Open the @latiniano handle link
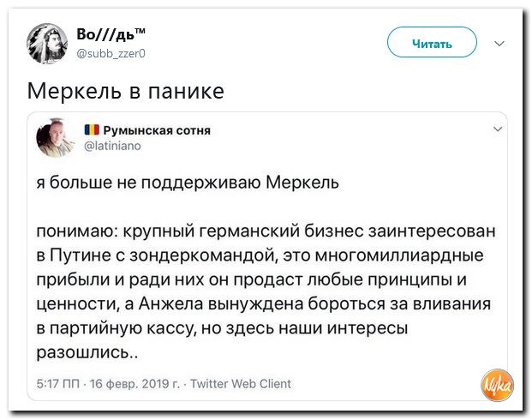The image size is (532, 420). [112, 146]
